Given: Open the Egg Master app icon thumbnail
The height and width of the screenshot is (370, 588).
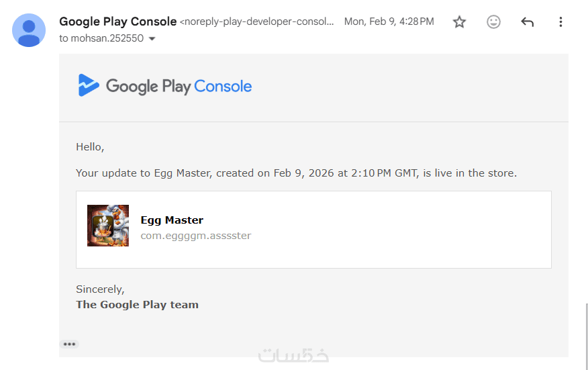Looking at the screenshot, I should pyautogui.click(x=108, y=226).
